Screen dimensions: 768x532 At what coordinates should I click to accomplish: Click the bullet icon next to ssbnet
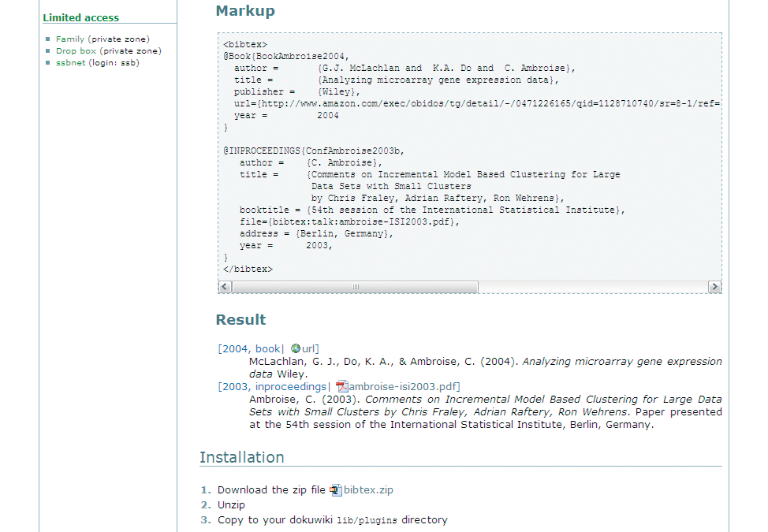coord(47,62)
